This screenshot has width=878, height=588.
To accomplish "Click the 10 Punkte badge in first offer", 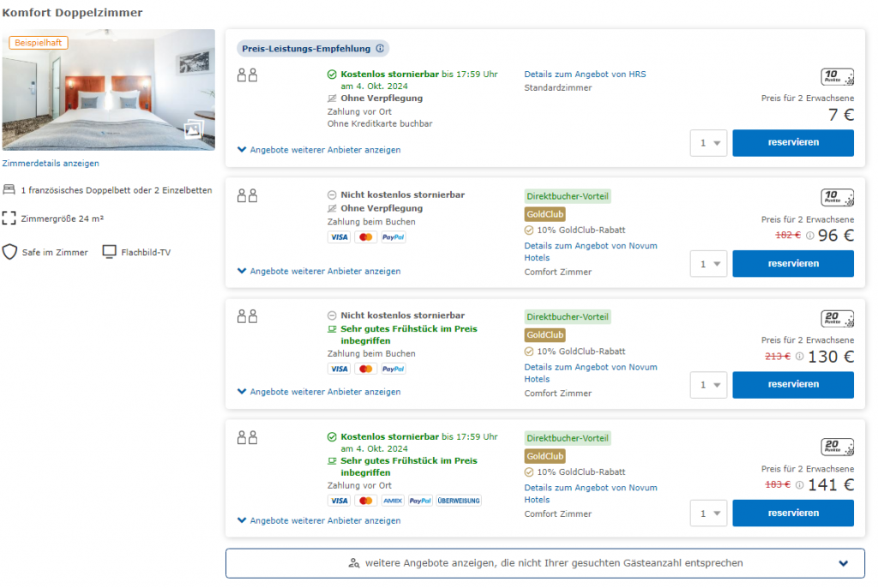I will pyautogui.click(x=837, y=77).
